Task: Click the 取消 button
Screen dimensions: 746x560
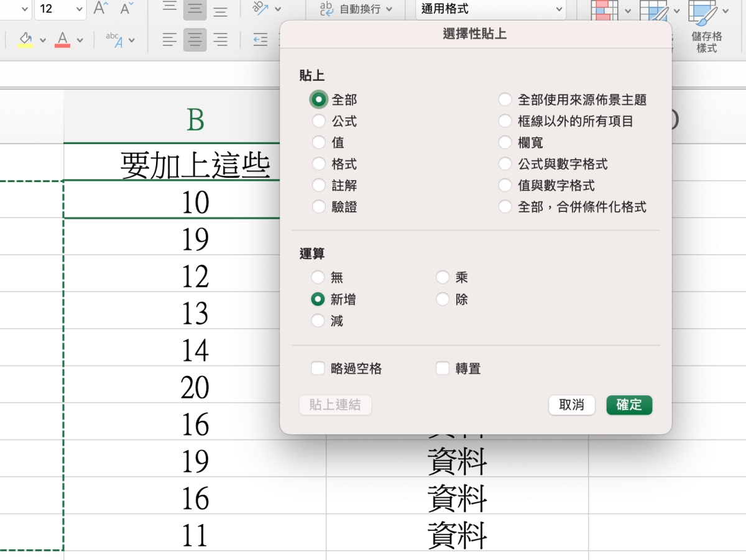Action: coord(571,405)
